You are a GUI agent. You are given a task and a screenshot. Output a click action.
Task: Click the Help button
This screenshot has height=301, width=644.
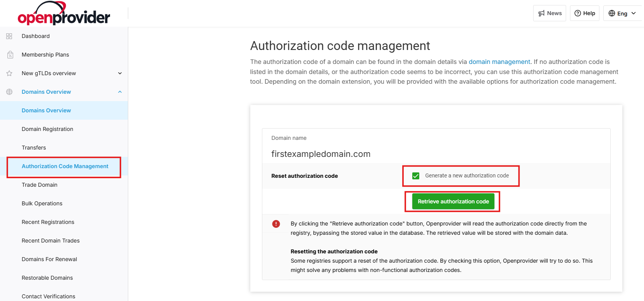click(585, 13)
